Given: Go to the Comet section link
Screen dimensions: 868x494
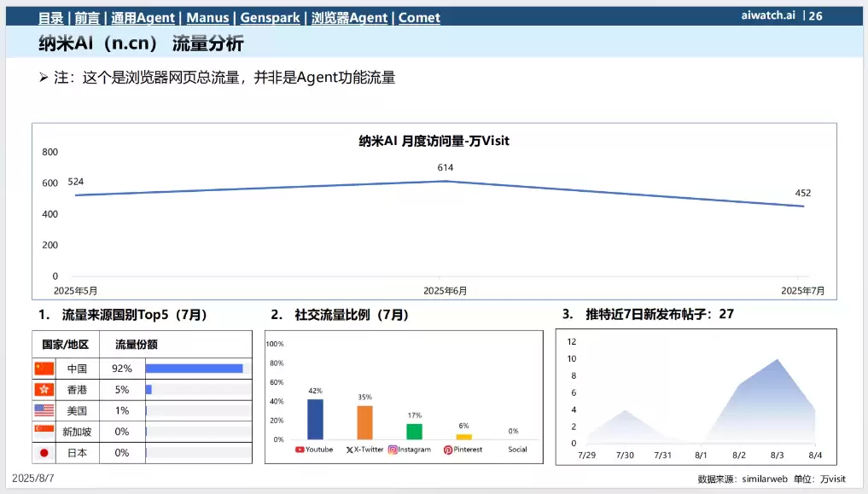Looking at the screenshot, I should (420, 18).
